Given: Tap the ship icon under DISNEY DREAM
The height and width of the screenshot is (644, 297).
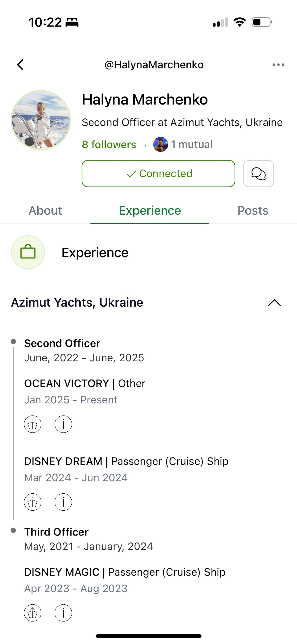Looking at the screenshot, I should 32,502.
